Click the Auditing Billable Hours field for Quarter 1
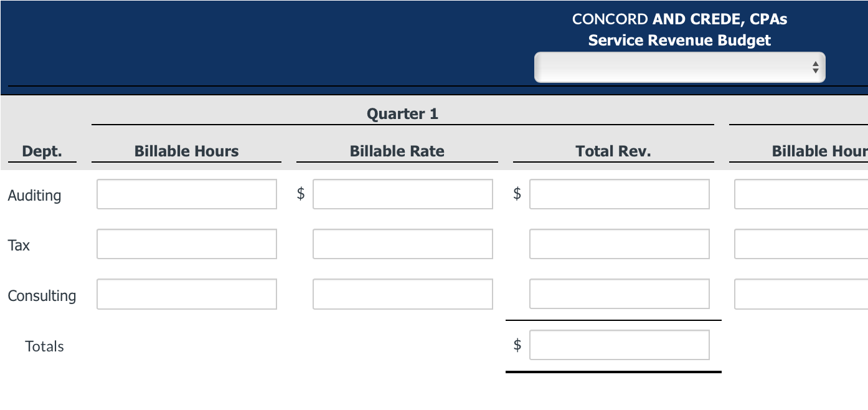The height and width of the screenshot is (410, 868). 187,194
